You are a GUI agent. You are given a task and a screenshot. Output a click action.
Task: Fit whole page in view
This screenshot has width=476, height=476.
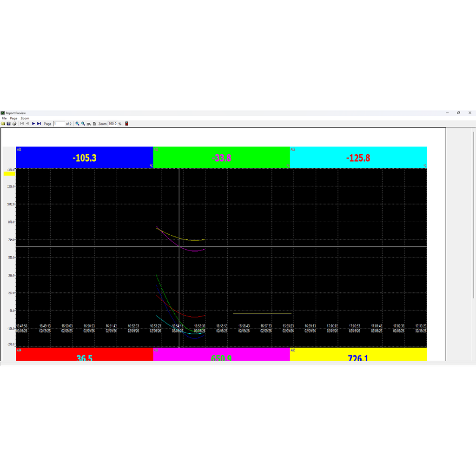(x=93, y=124)
